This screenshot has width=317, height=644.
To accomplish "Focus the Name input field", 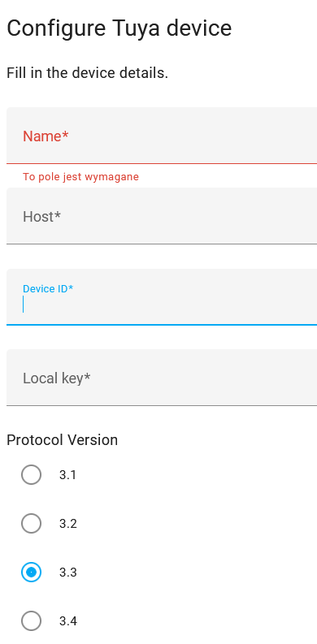I will (162, 136).
